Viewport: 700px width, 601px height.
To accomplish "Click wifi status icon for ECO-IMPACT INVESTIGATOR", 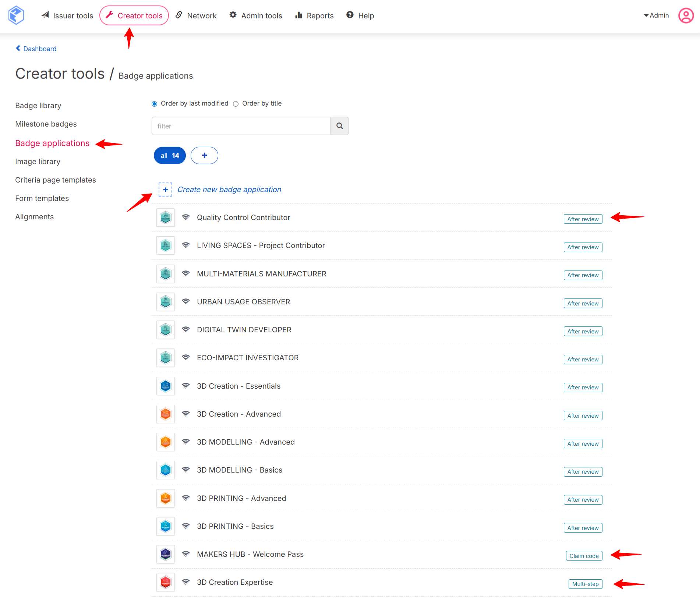I will pos(186,357).
